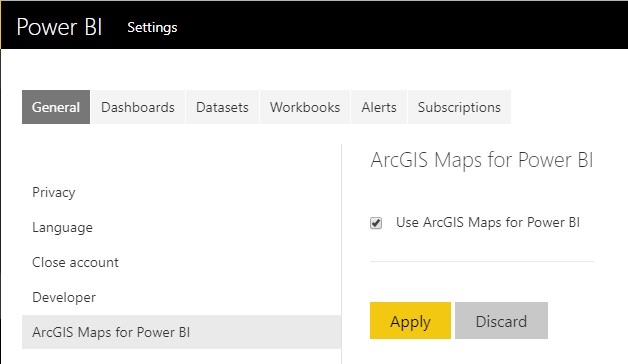Select Close account option

point(75,262)
